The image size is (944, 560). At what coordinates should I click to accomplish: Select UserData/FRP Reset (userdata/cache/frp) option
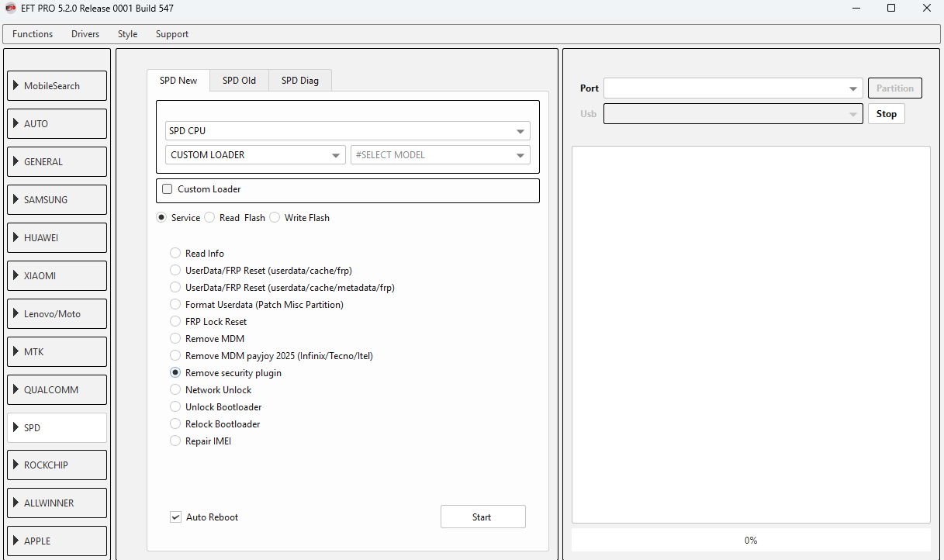(261, 271)
